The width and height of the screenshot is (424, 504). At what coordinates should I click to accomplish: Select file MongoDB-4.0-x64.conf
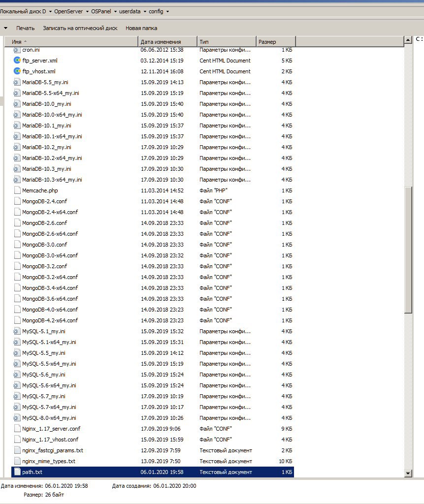coord(50,310)
